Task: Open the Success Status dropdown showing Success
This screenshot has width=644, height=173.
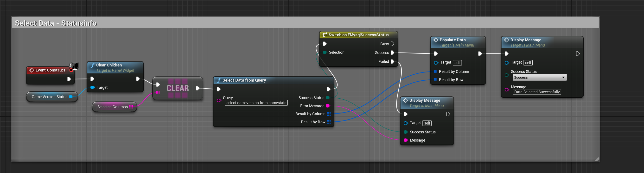Action: coord(540,78)
